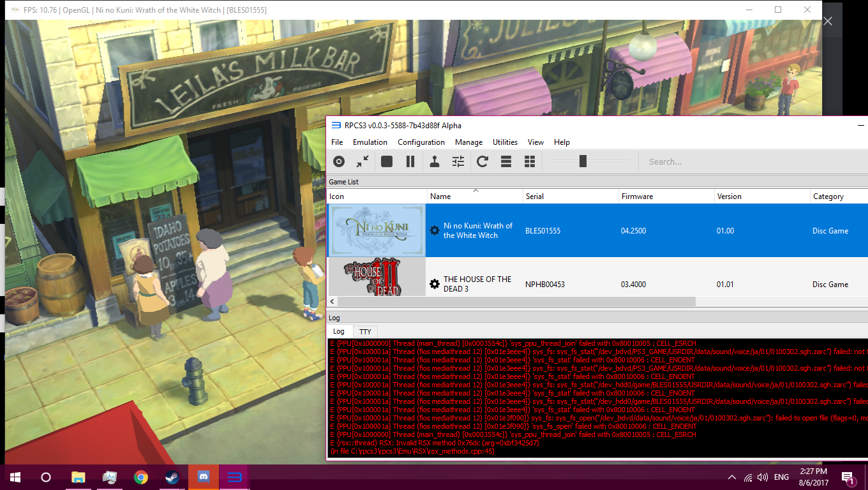This screenshot has width=868, height=490.
Task: Switch game list to grid view
Action: click(530, 161)
